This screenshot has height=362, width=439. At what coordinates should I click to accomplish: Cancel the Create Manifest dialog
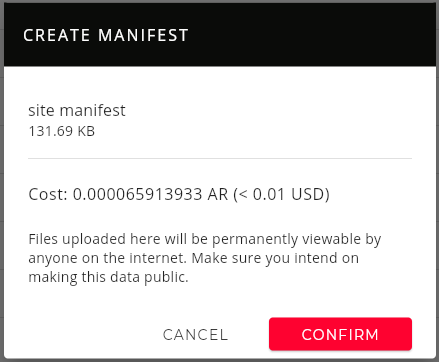tap(195, 335)
